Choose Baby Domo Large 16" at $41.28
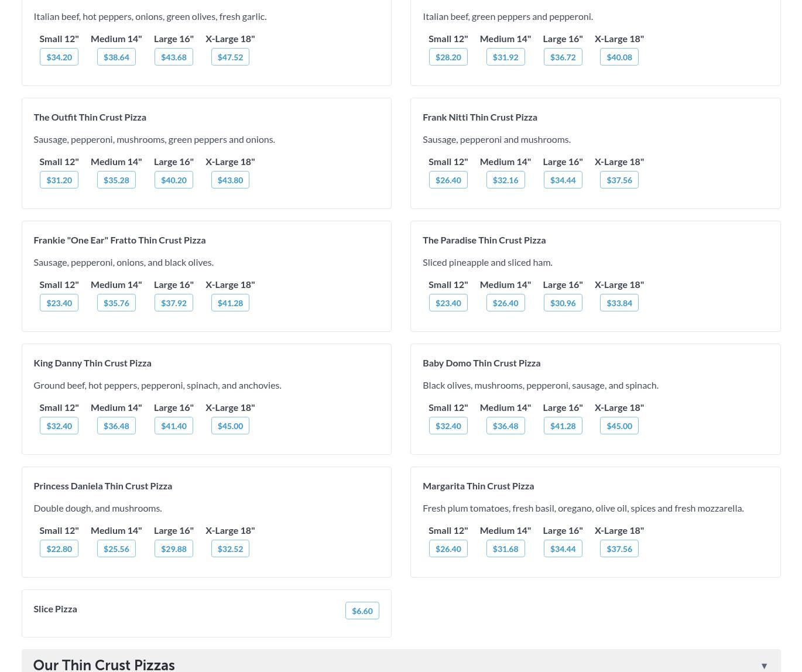This screenshot has height=672, width=802. click(563, 426)
